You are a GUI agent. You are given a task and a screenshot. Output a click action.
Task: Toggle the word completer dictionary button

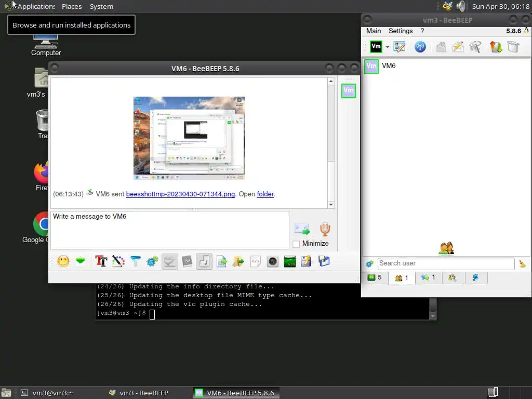point(187,261)
